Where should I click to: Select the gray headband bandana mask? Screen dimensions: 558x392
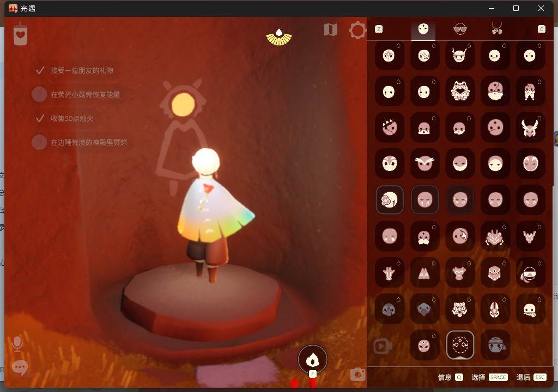(x=495, y=345)
